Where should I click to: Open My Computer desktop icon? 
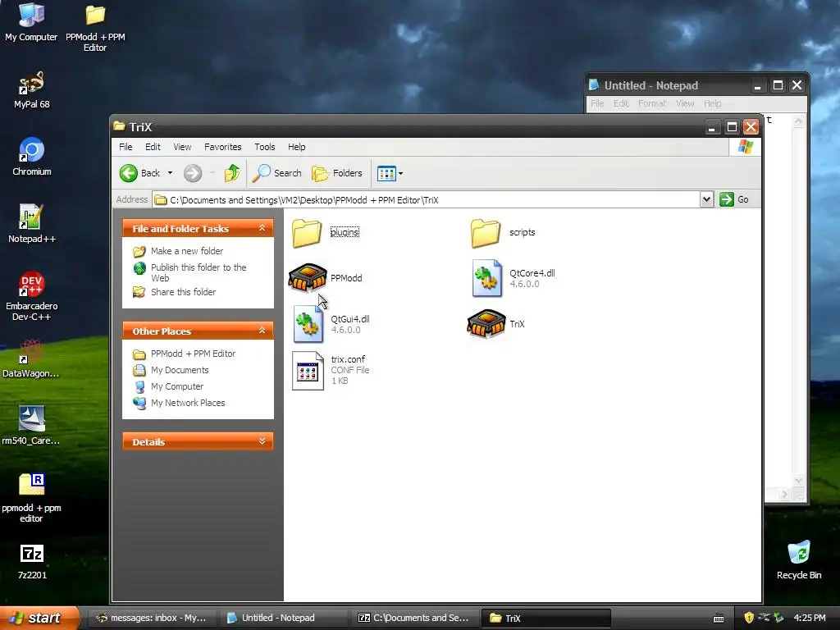(x=31, y=21)
